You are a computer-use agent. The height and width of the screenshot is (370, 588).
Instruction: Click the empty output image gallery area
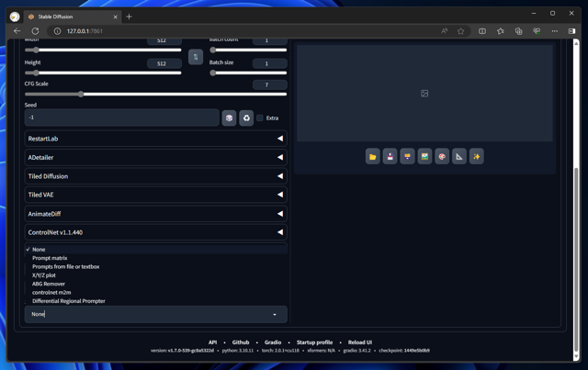click(x=424, y=94)
